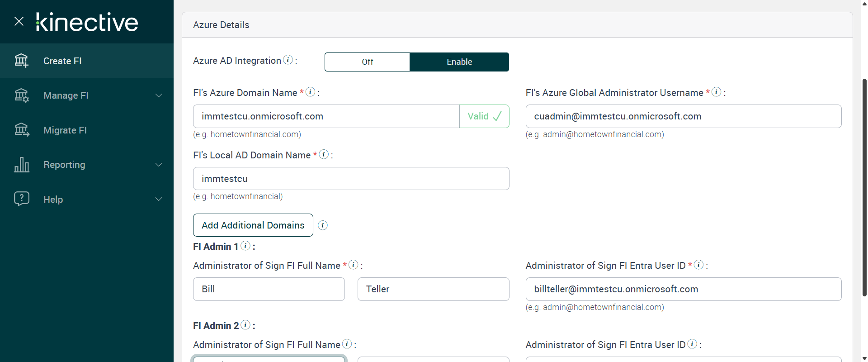Expand the Reporting submenu chevron

point(159,165)
